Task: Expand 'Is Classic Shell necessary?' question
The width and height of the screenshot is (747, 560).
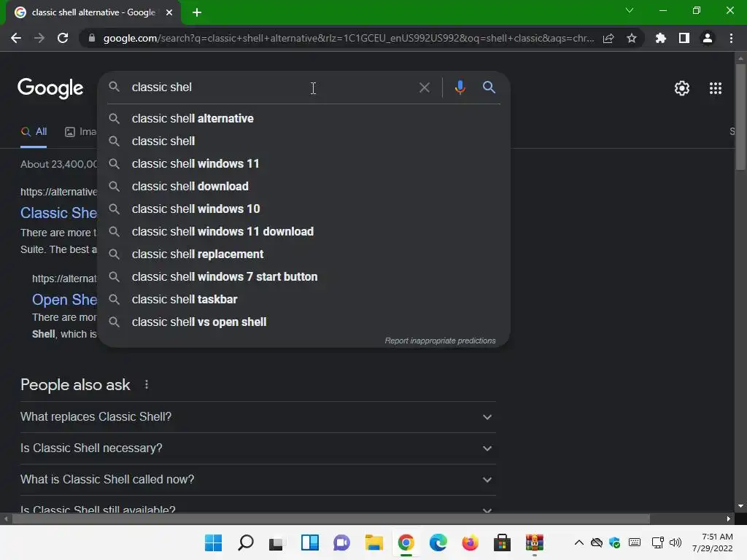Action: [258, 448]
